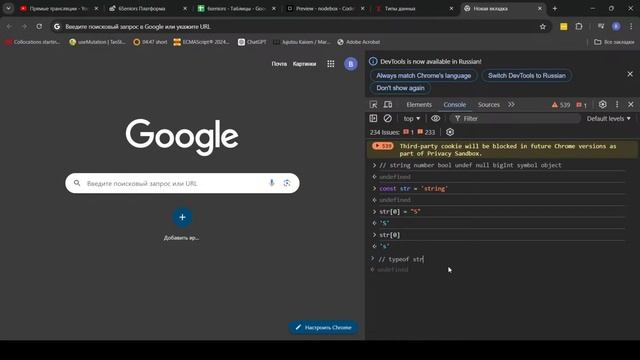
Task: Open the Google account avatar on page
Action: click(351, 64)
